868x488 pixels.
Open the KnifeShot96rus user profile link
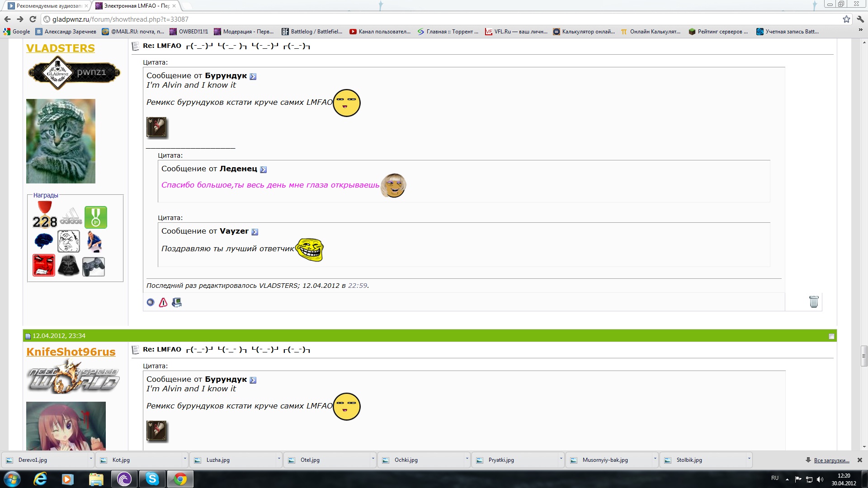71,352
